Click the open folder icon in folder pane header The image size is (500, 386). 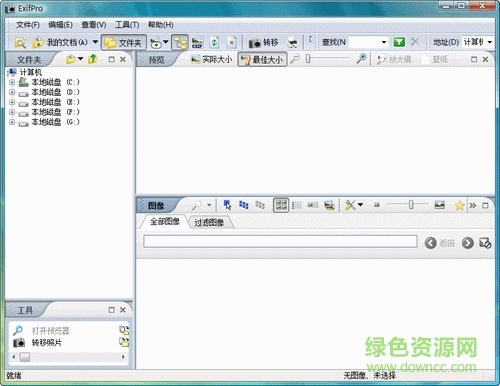pos(71,59)
